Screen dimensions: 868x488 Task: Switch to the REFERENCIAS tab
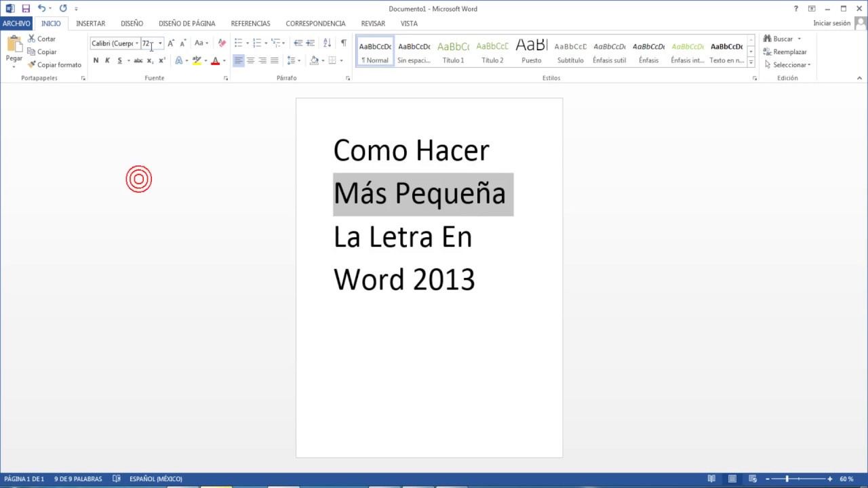click(250, 24)
